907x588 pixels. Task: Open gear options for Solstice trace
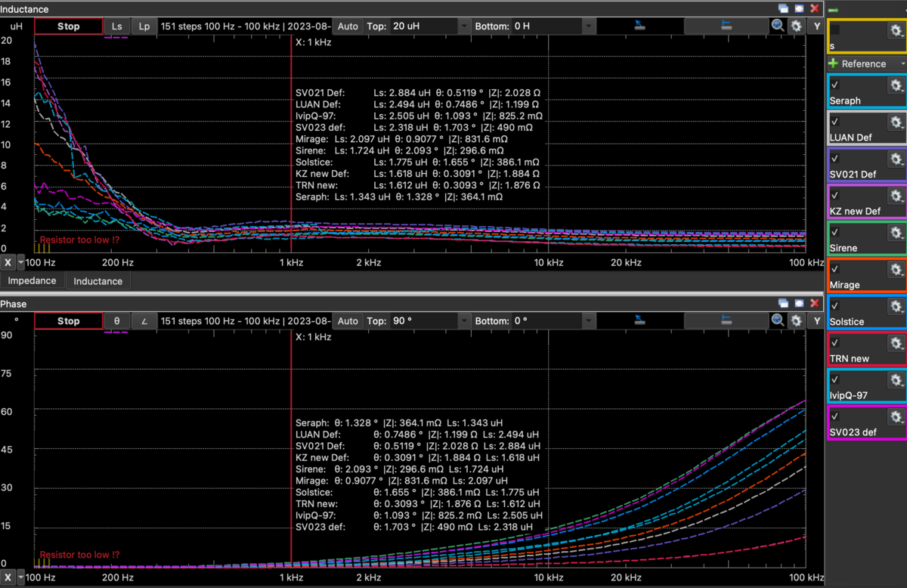pyautogui.click(x=896, y=307)
